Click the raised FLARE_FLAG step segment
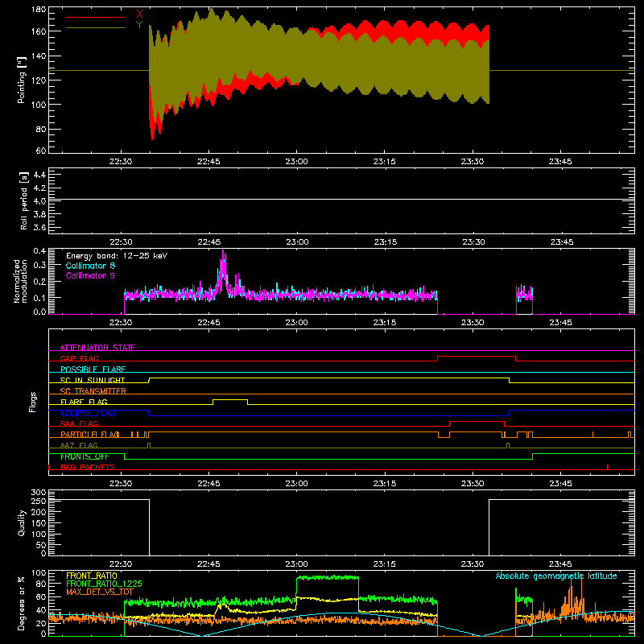The height and width of the screenshot is (644, 644). point(230,399)
